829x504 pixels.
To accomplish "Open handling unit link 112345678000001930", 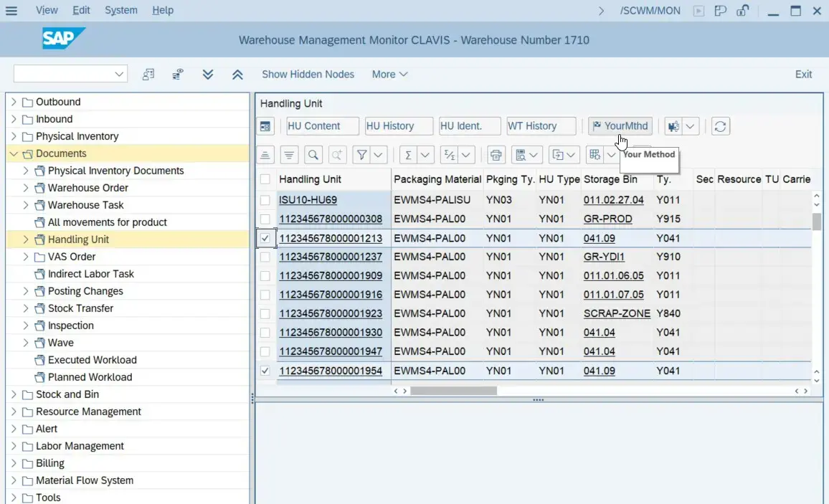I will click(x=331, y=333).
